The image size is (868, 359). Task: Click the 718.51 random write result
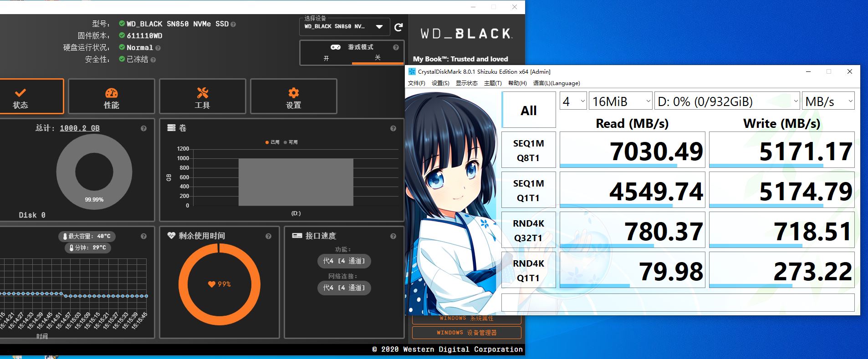(x=782, y=230)
